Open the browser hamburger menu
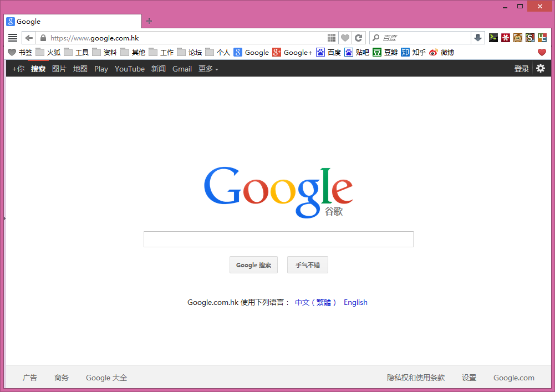 click(x=13, y=38)
